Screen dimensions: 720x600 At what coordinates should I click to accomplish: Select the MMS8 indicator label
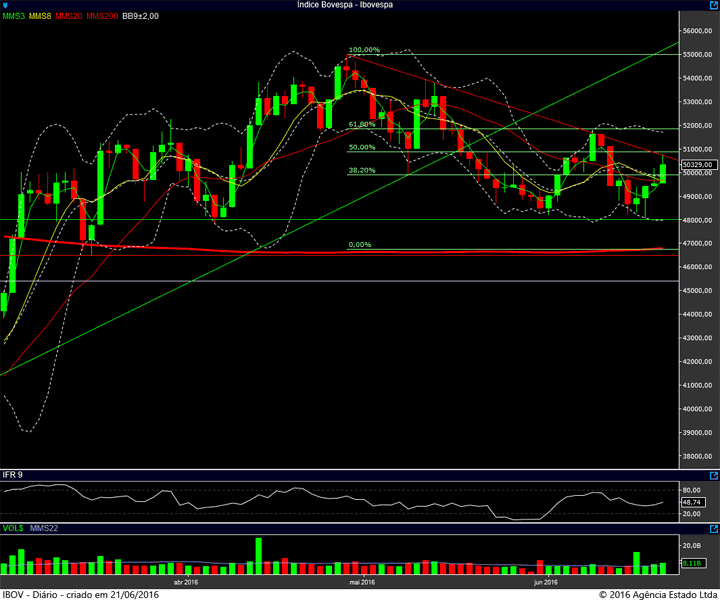[40, 16]
